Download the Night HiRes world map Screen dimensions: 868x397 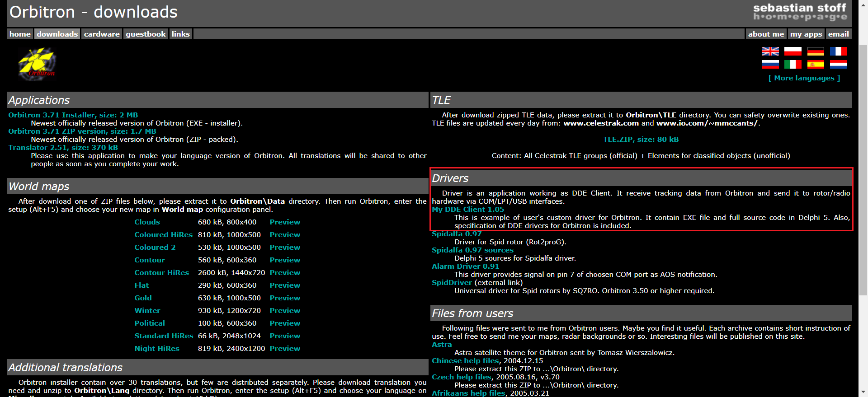point(156,349)
